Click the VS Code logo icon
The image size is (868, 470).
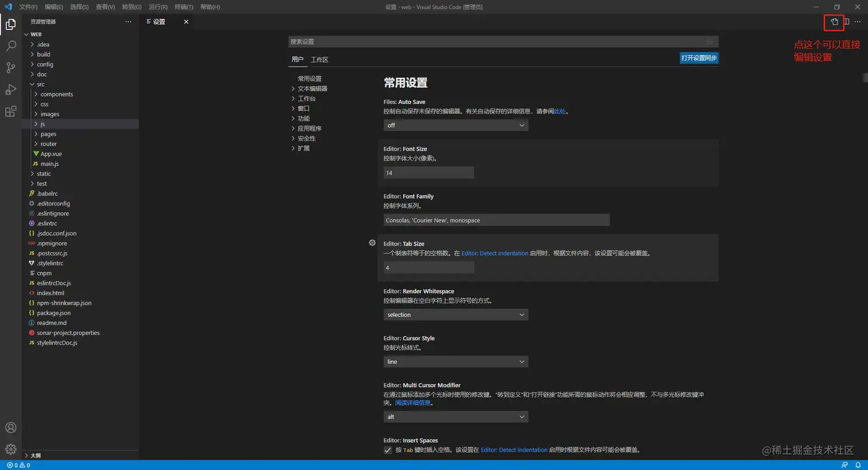8,7
